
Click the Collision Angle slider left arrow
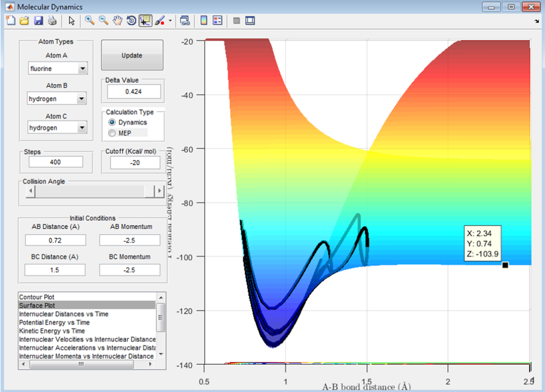(30, 191)
